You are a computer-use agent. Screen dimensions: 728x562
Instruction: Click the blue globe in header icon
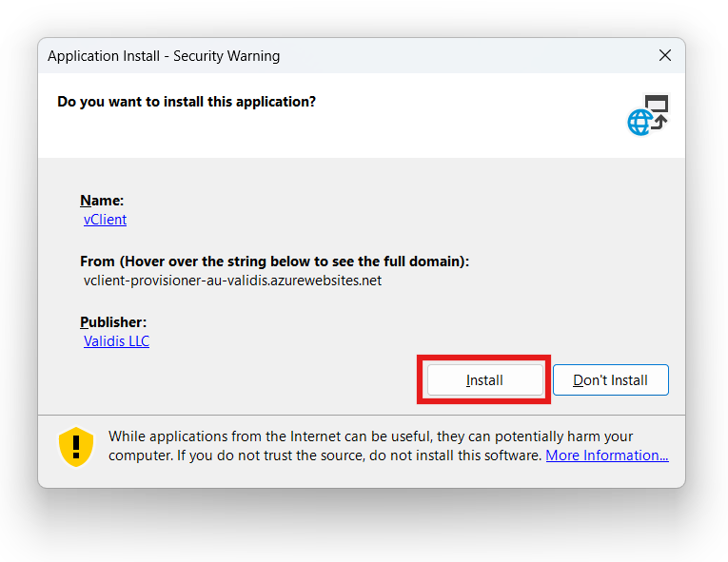(639, 123)
